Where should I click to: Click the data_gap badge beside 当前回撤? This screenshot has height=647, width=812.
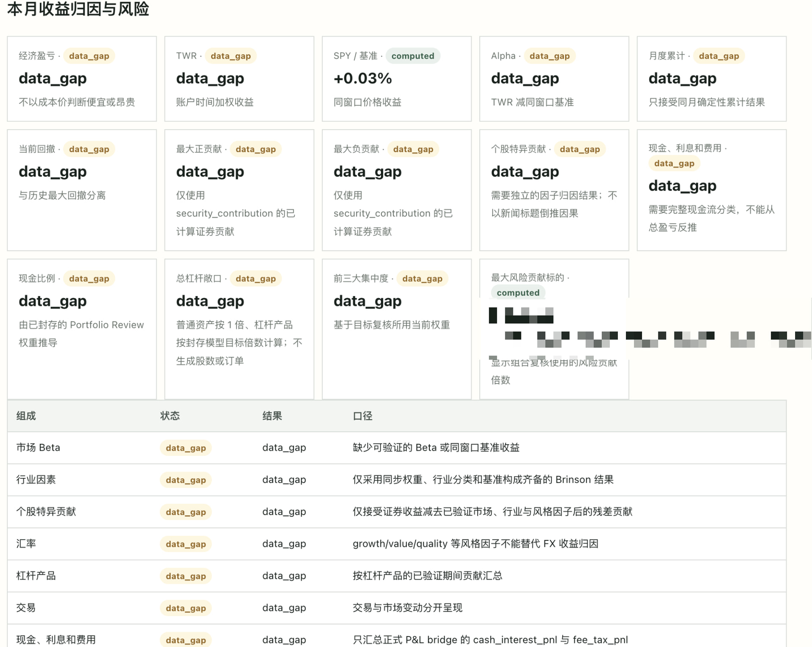point(89,149)
